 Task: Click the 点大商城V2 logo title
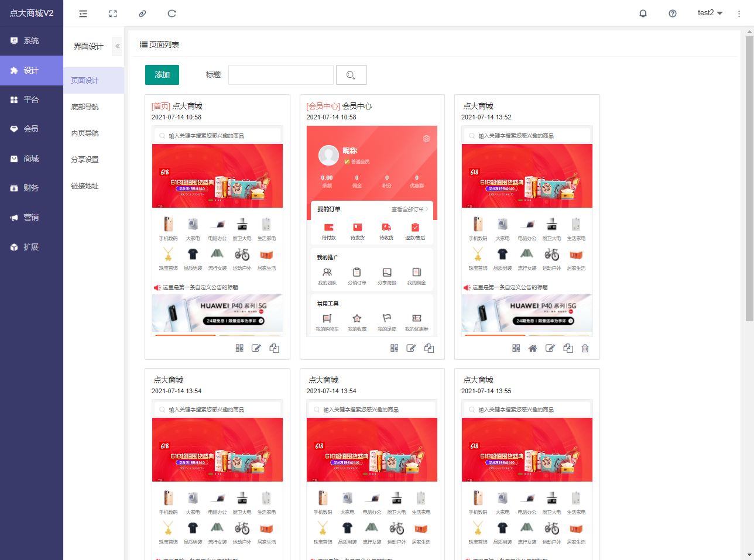32,13
